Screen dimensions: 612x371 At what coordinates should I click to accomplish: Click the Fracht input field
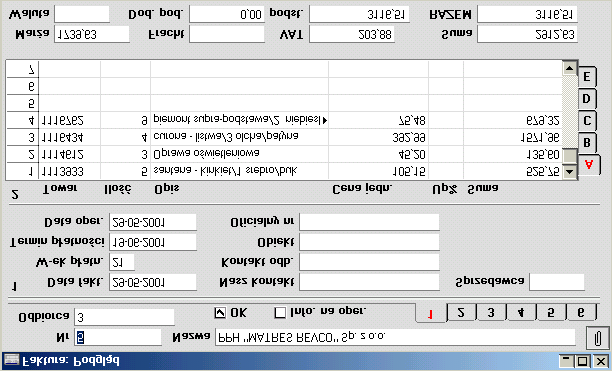point(227,34)
